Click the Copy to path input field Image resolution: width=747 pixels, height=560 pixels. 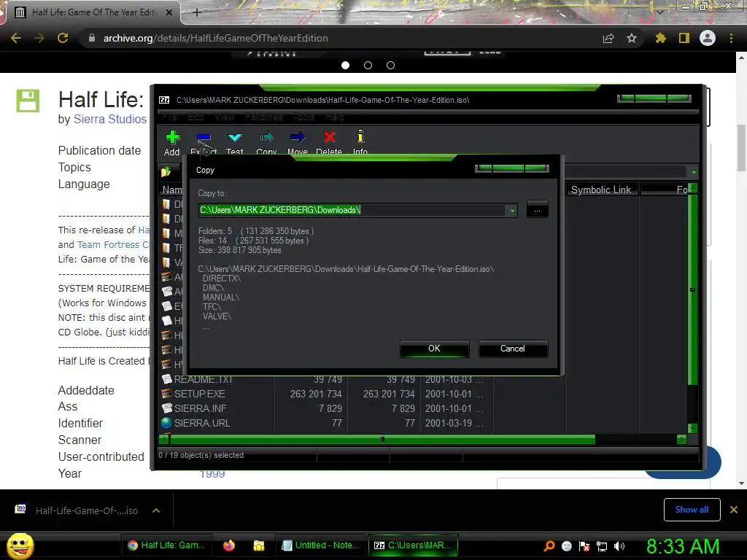pos(353,210)
